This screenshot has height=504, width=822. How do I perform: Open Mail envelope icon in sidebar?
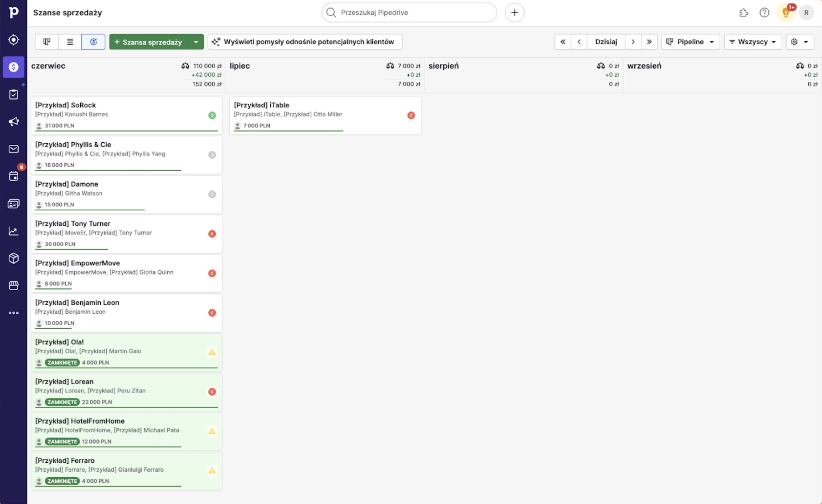(13, 149)
